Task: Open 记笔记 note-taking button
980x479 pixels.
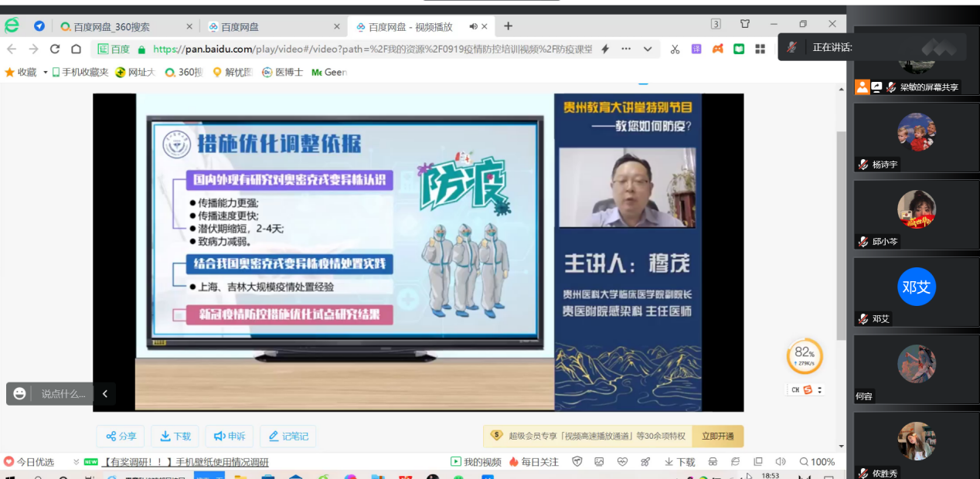Action: click(x=288, y=437)
